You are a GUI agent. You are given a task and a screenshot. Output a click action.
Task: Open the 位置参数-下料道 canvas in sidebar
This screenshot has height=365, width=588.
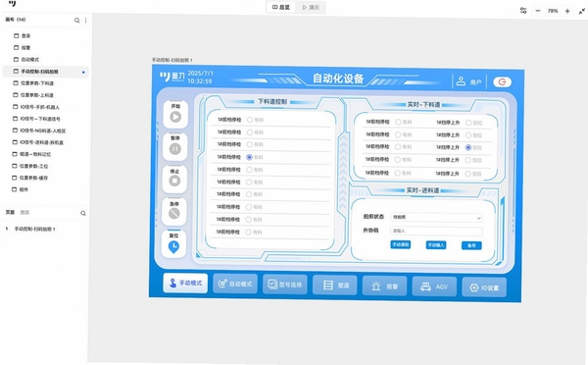pyautogui.click(x=37, y=83)
